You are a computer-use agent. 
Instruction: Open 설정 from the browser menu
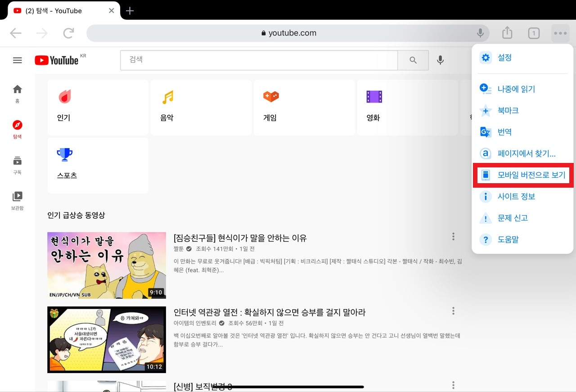point(522,58)
